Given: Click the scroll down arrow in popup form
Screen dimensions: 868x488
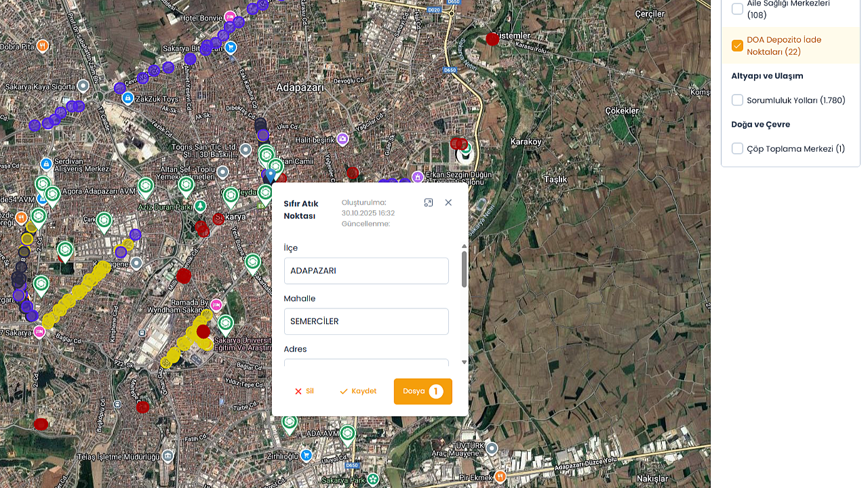Looking at the screenshot, I should (x=465, y=363).
